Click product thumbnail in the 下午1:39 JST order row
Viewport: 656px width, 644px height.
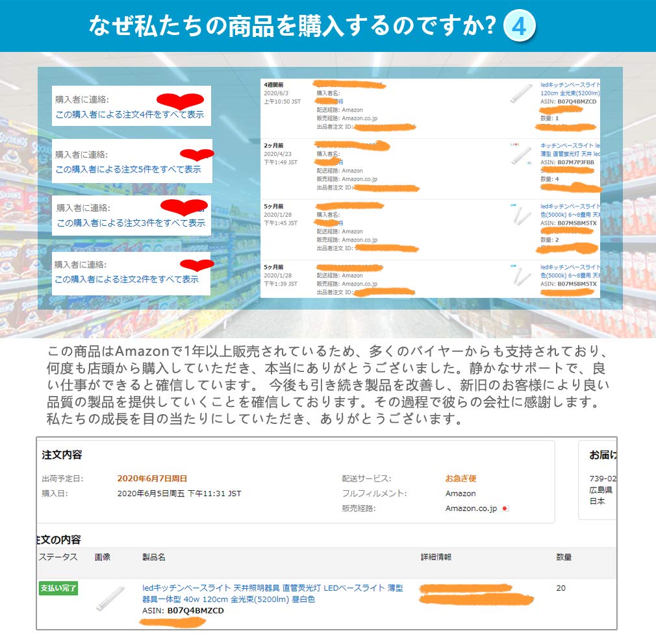[x=520, y=275]
